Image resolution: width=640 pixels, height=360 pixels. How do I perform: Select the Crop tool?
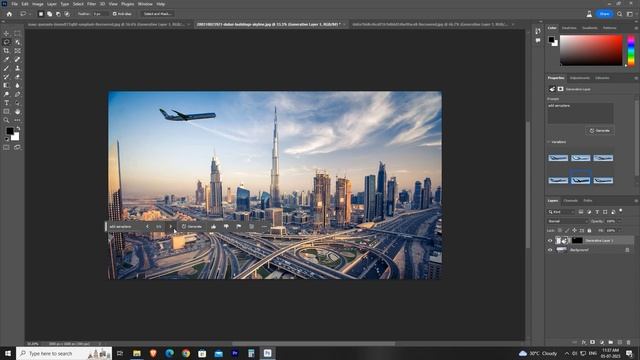tap(6, 51)
